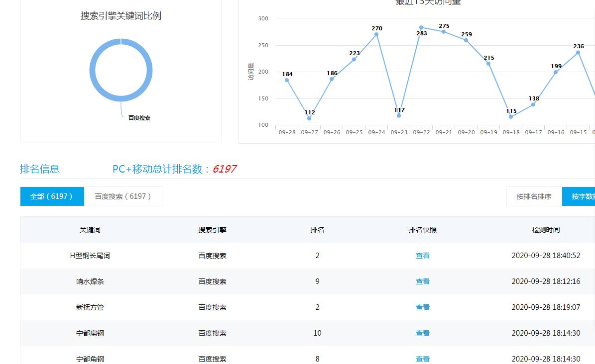The image size is (595, 364).
Task: Sort results with 按排名排序 button
Action: pyautogui.click(x=534, y=196)
